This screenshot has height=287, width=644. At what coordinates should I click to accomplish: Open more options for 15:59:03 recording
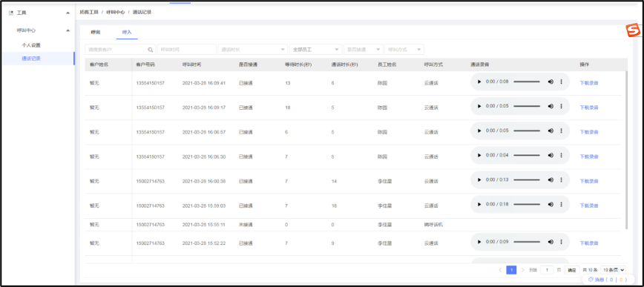tap(562, 205)
